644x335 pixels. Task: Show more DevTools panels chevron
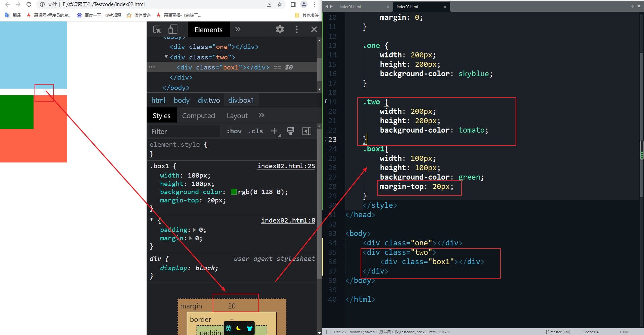(238, 30)
